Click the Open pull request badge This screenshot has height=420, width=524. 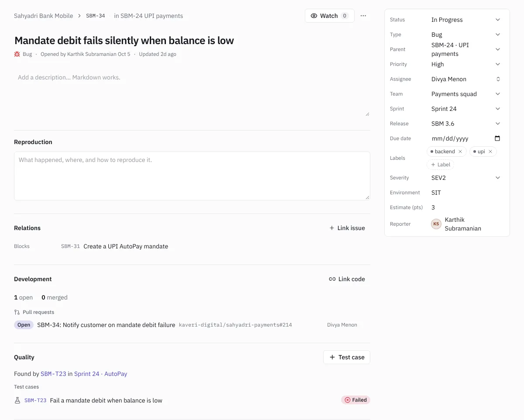(x=24, y=325)
